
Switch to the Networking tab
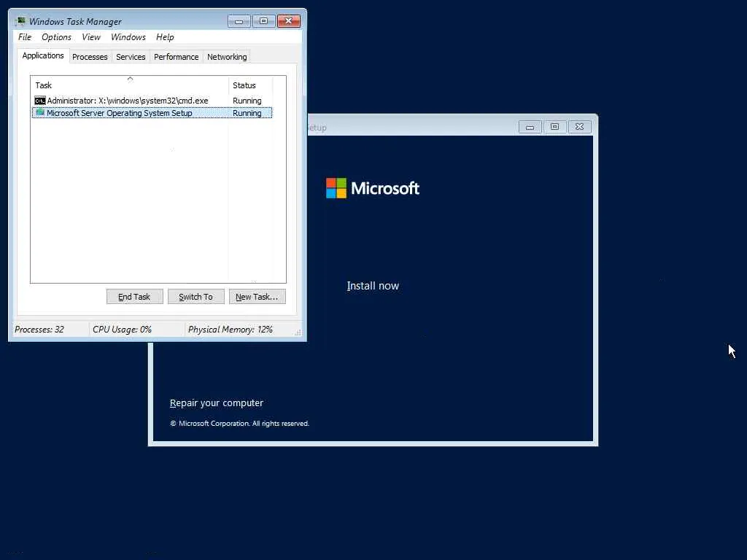(227, 57)
